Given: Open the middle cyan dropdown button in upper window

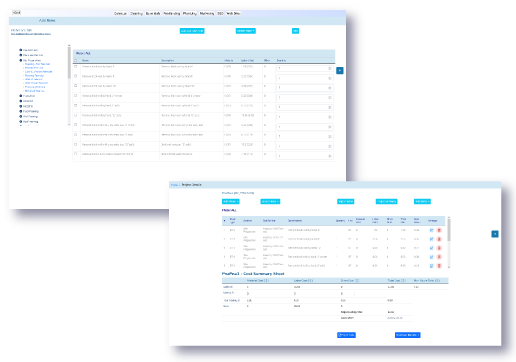Looking at the screenshot, I should coord(246,31).
